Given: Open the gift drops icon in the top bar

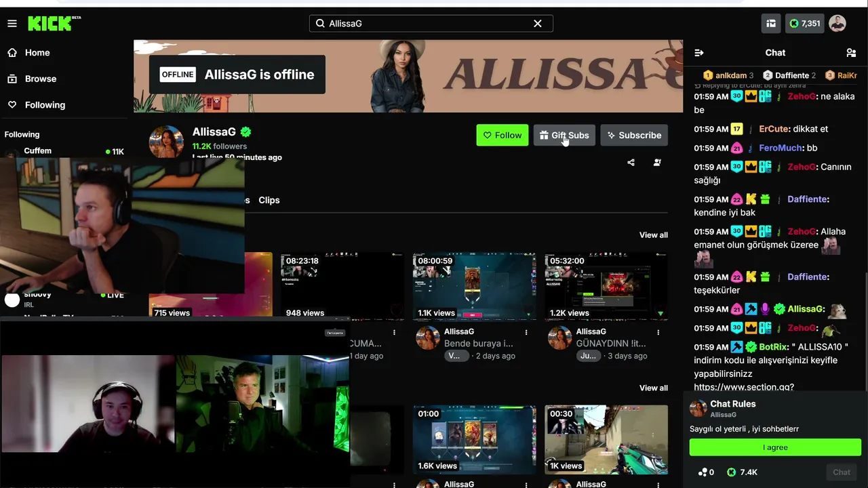Looking at the screenshot, I should click(771, 24).
